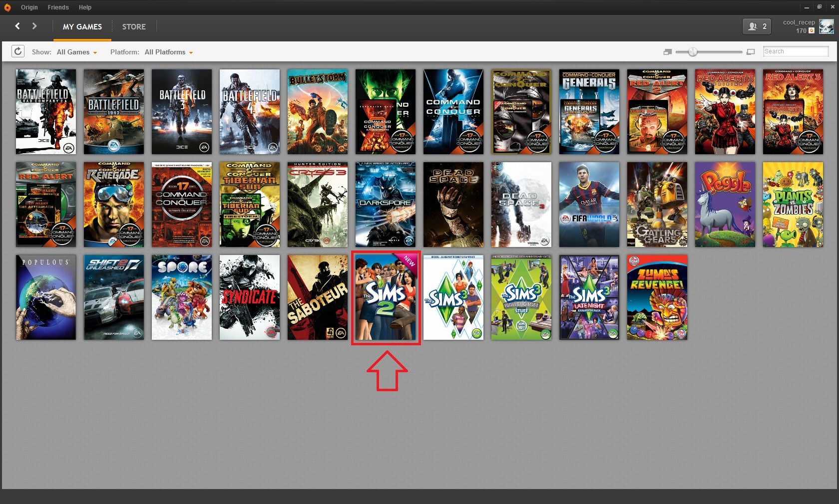The height and width of the screenshot is (504, 839).
Task: Select the Darkspore game tile
Action: (x=386, y=205)
